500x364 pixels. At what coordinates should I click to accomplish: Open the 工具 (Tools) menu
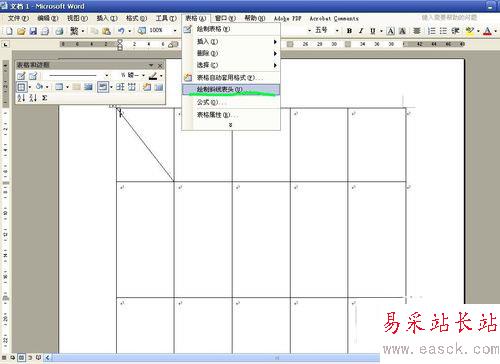[x=166, y=18]
